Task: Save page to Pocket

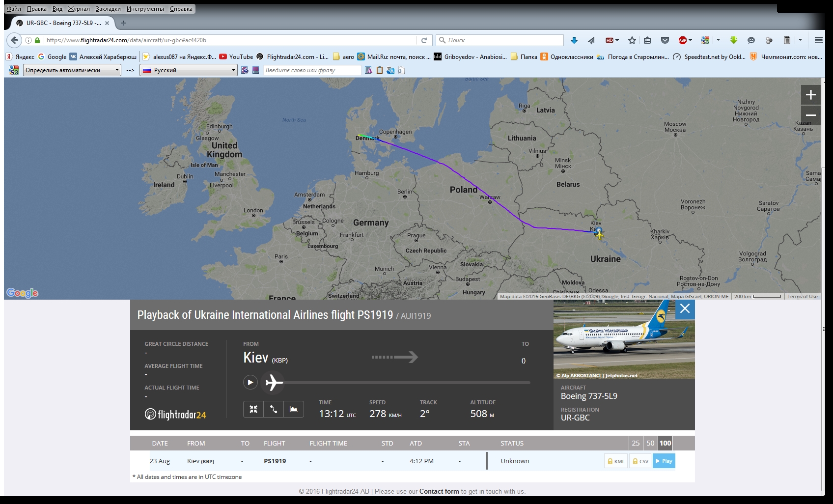Action: pyautogui.click(x=665, y=40)
